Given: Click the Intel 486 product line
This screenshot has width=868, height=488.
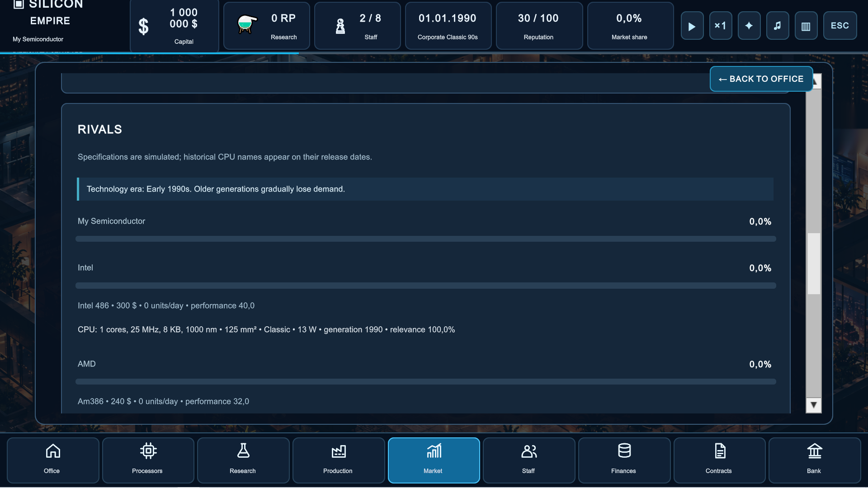Looking at the screenshot, I should [166, 306].
